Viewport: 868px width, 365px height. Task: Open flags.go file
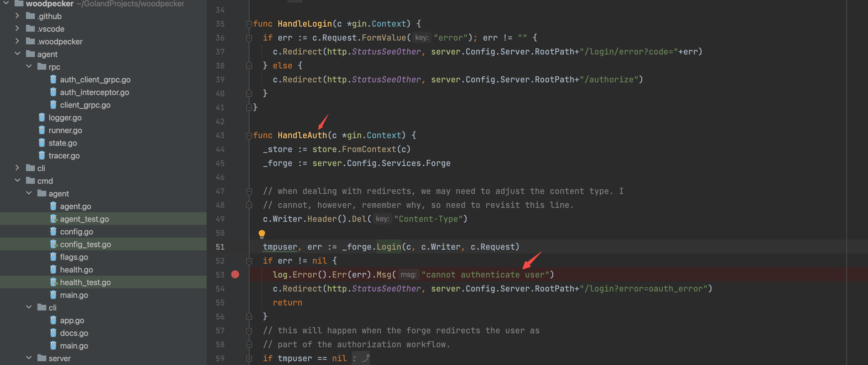pos(74,257)
